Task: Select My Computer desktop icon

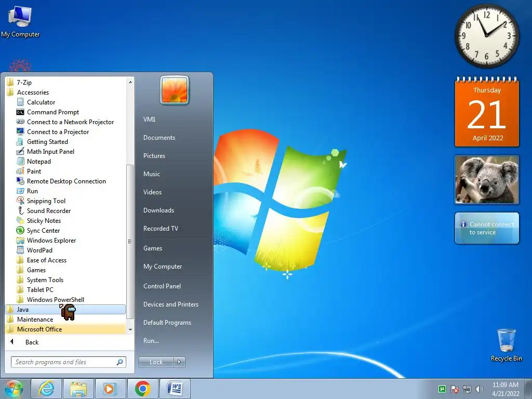Action: click(x=20, y=21)
